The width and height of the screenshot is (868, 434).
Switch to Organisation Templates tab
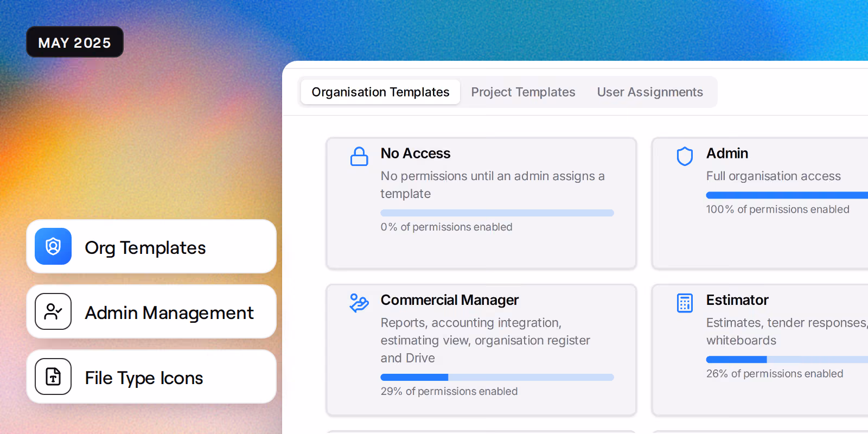coord(380,92)
